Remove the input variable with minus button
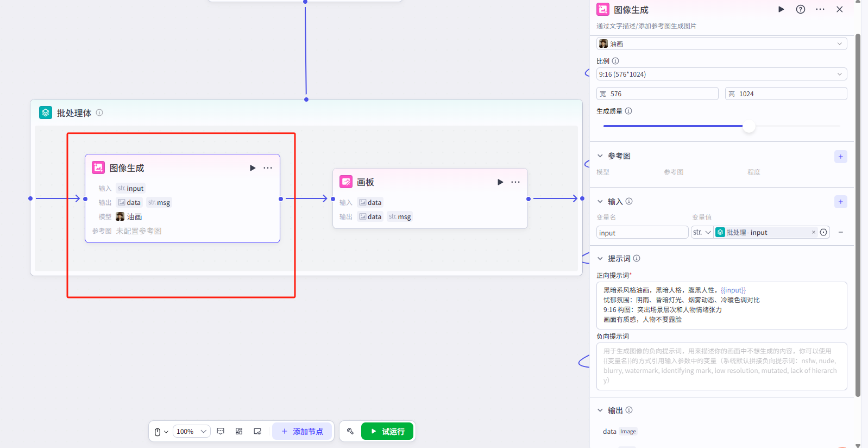Screen dimensions: 868x448 tap(840, 232)
